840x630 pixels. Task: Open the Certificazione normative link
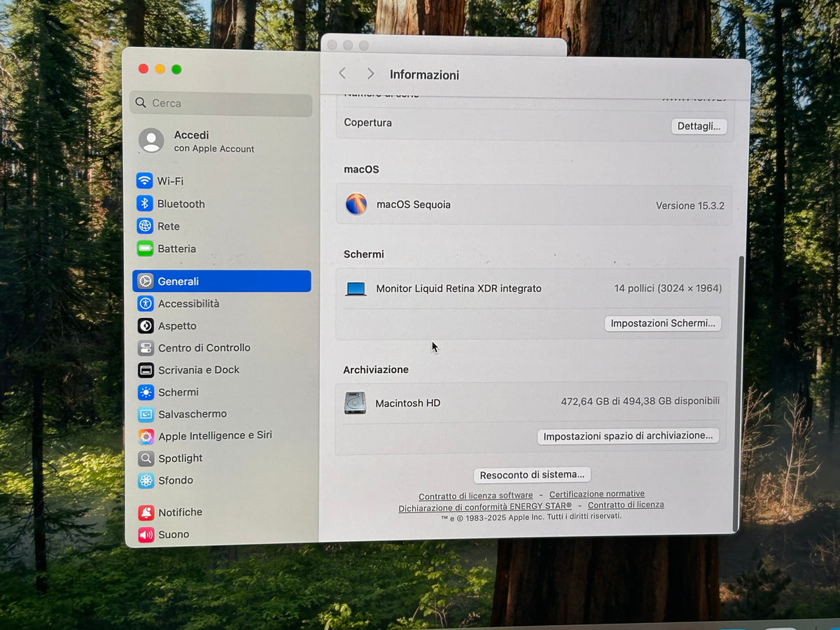(x=596, y=494)
